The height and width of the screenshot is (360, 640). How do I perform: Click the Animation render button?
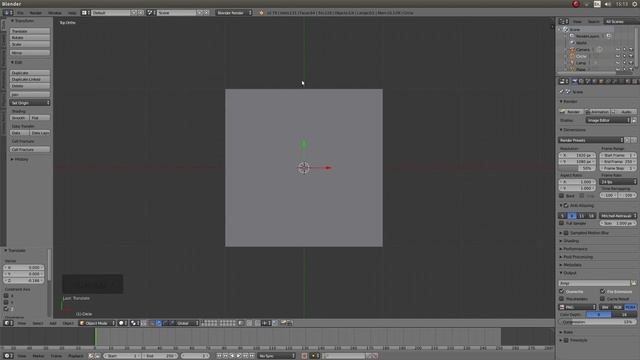point(597,111)
